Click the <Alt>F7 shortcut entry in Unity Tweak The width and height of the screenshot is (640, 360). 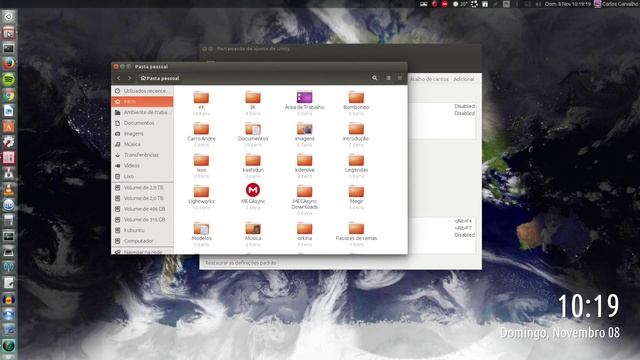click(x=463, y=228)
